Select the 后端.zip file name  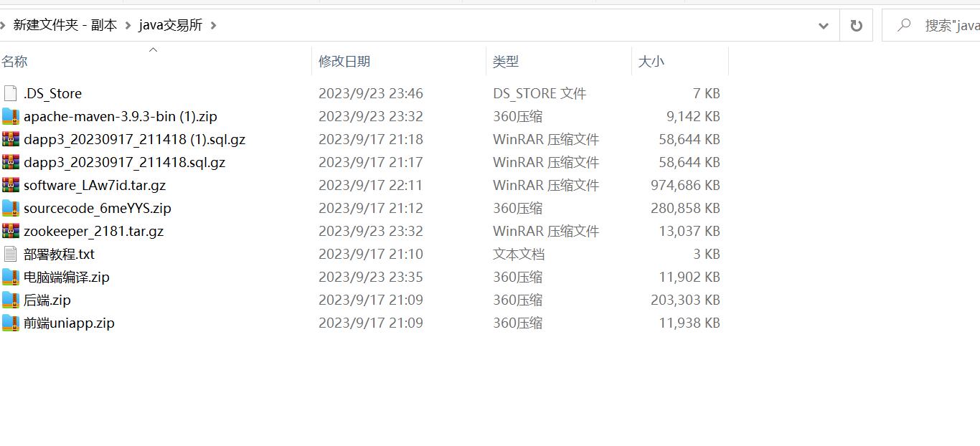pos(47,300)
